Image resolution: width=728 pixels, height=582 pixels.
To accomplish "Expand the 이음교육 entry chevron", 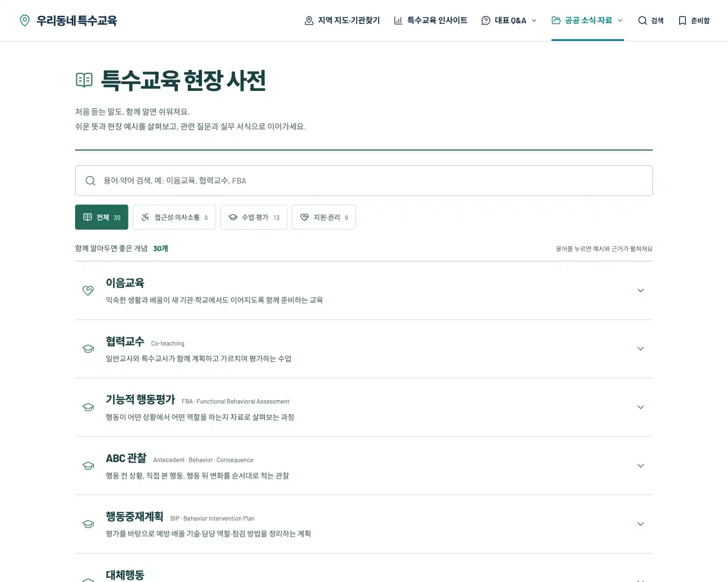I will pos(640,290).
